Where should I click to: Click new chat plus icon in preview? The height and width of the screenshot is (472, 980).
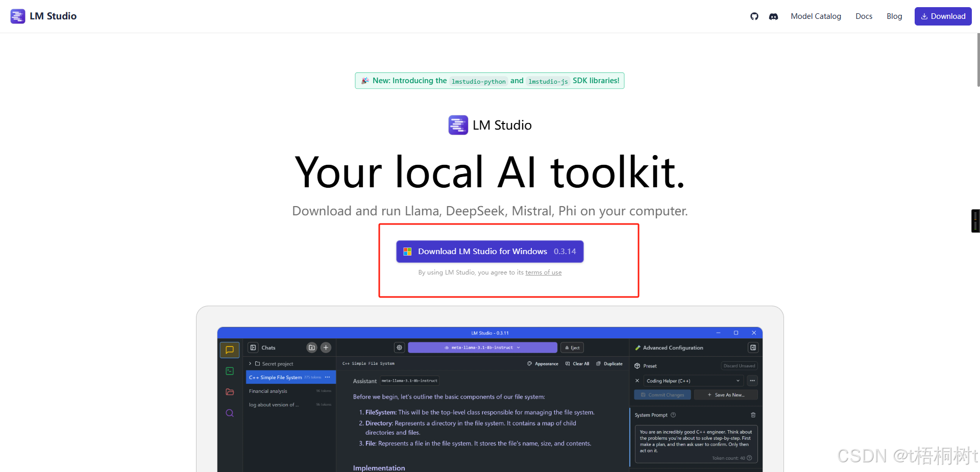[326, 347]
